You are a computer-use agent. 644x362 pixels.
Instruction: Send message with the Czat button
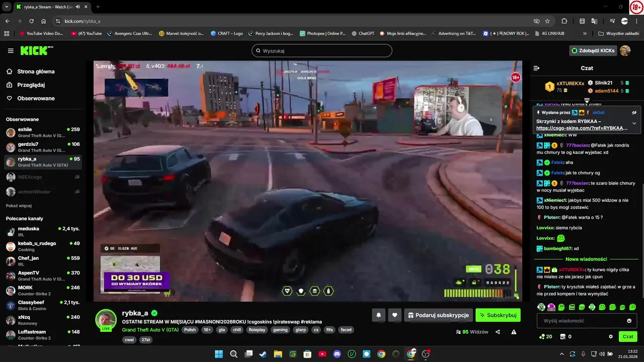[x=628, y=336]
